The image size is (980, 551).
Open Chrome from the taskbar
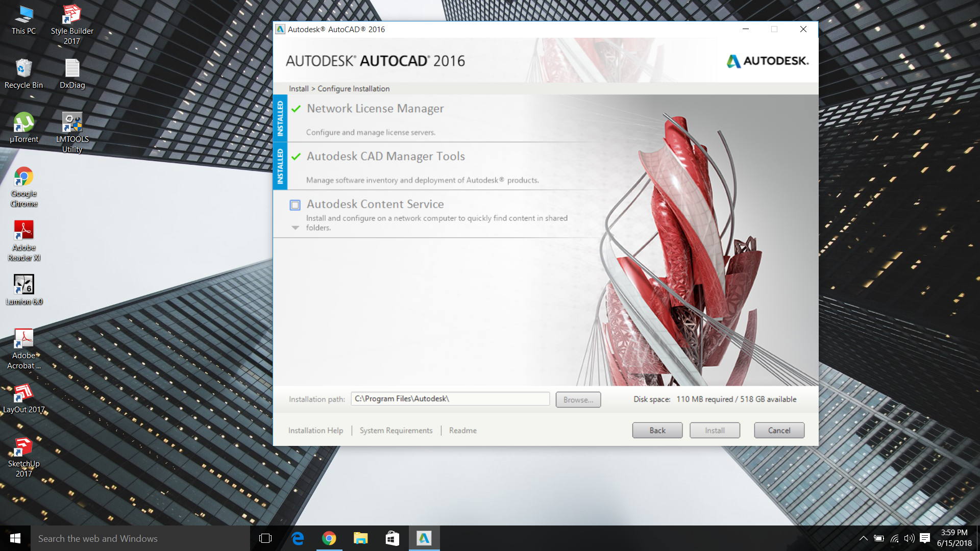329,538
